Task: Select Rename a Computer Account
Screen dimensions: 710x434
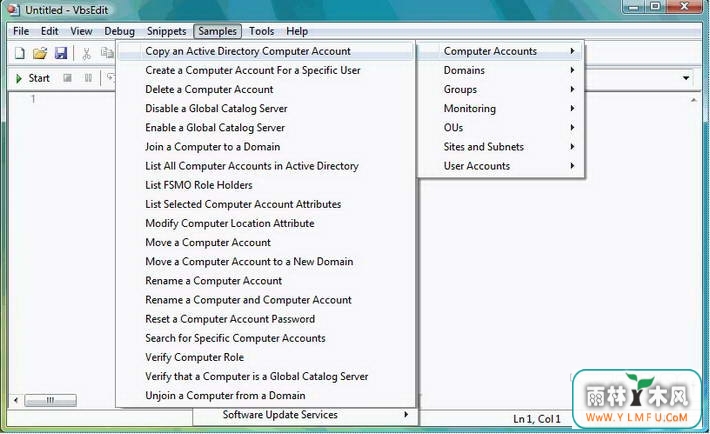Action: point(266,281)
